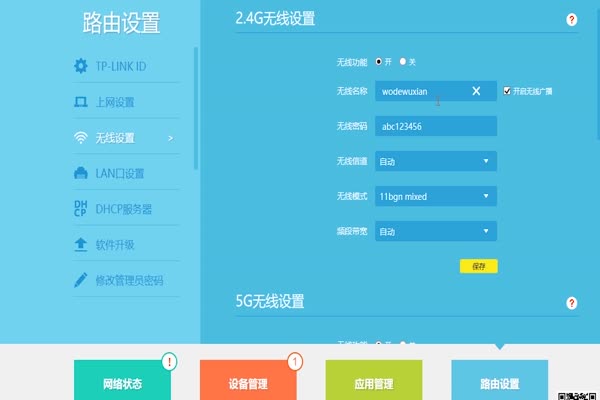Select 开 radio for 2.4G 无线功能
600x400 pixels.
click(378, 62)
